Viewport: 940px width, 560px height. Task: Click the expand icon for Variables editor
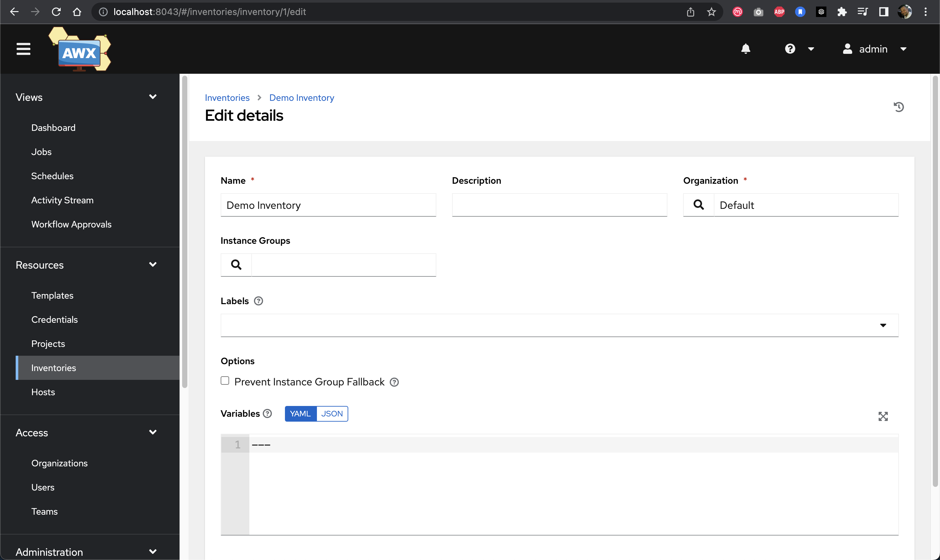(x=883, y=417)
